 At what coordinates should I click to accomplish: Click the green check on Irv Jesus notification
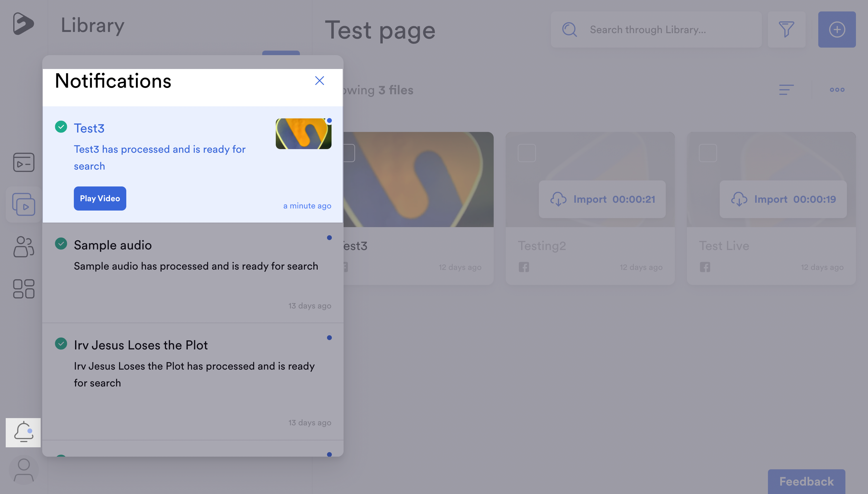[61, 344]
